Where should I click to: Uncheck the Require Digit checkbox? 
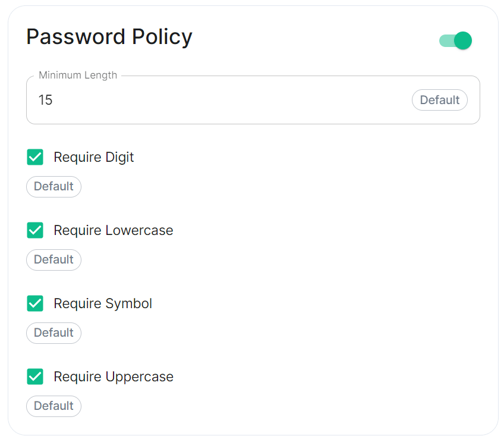click(35, 157)
